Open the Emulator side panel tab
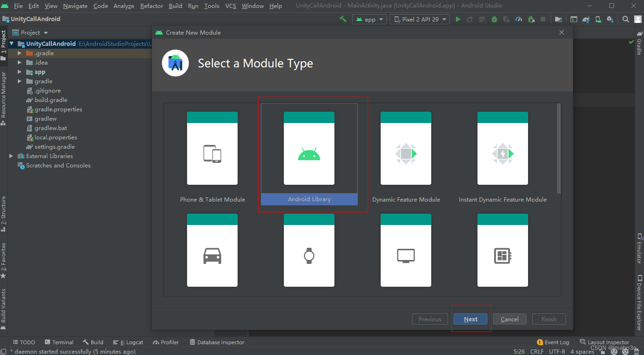Screen dimensions: 644x355 639,248
